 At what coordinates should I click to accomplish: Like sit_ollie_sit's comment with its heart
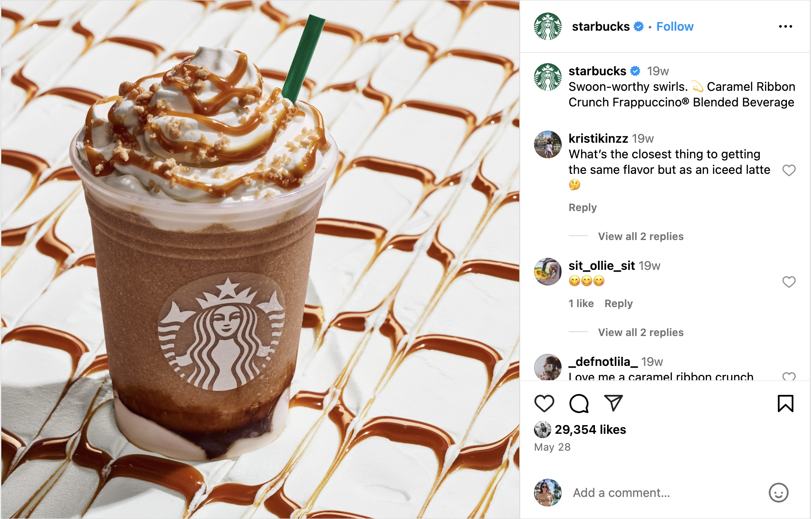(789, 282)
